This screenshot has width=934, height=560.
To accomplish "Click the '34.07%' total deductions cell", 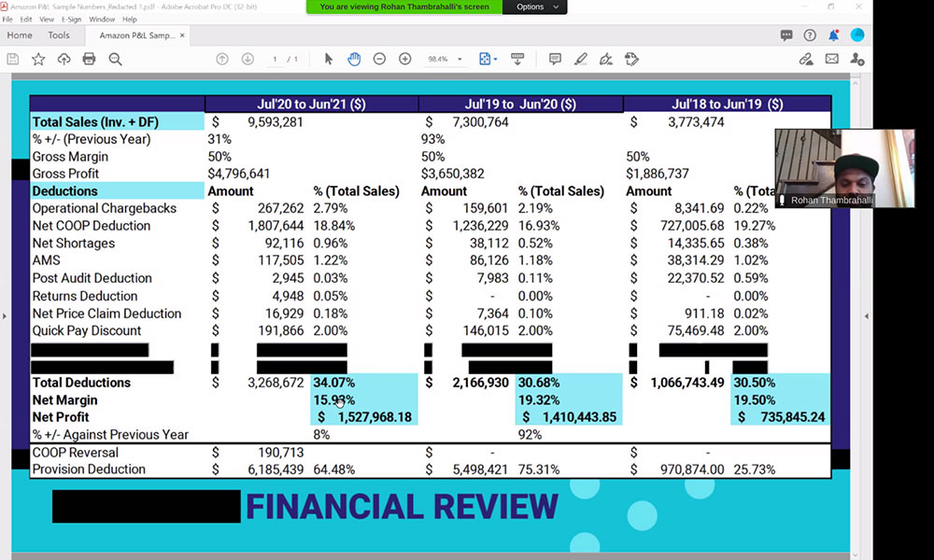I will click(334, 383).
